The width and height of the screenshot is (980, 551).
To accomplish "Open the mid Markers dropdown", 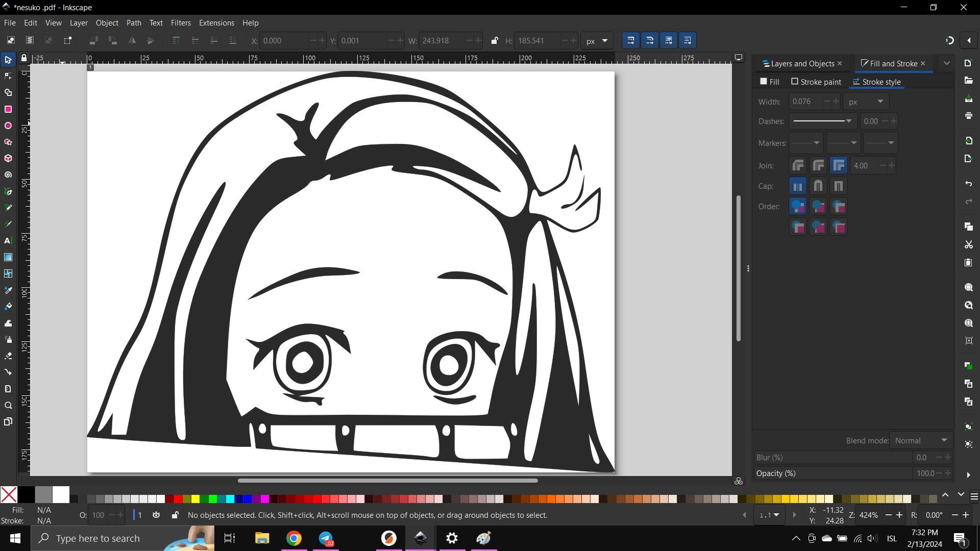I will (x=843, y=143).
